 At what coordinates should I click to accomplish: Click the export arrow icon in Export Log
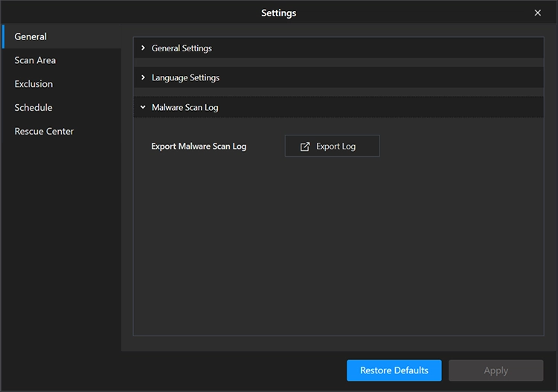tap(304, 147)
